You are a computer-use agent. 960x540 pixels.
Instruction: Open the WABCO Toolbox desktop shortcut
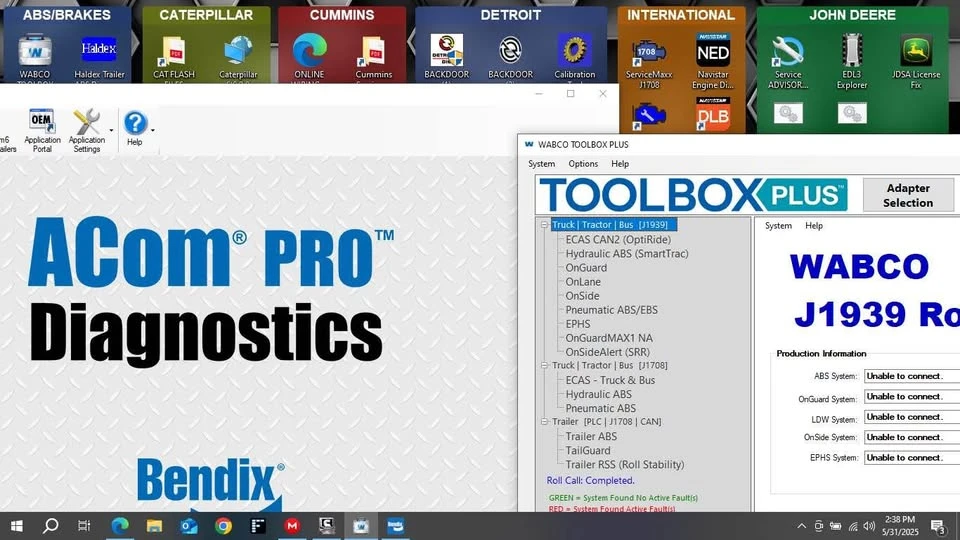35,56
